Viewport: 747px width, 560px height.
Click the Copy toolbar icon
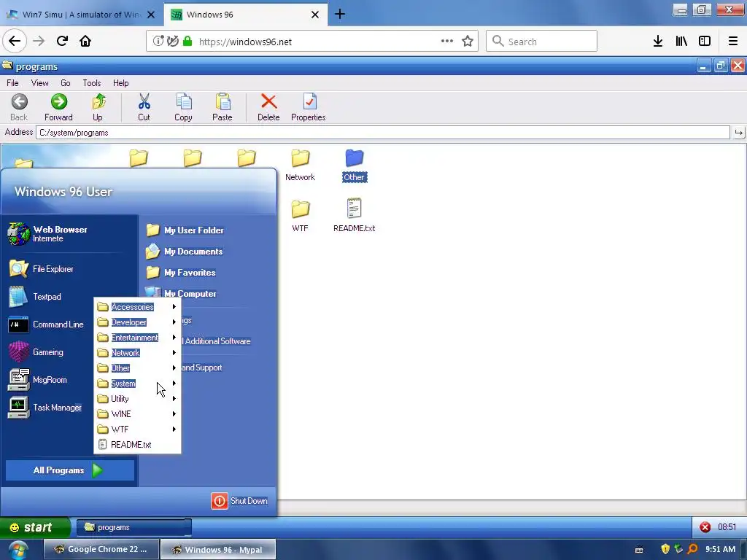coord(183,102)
